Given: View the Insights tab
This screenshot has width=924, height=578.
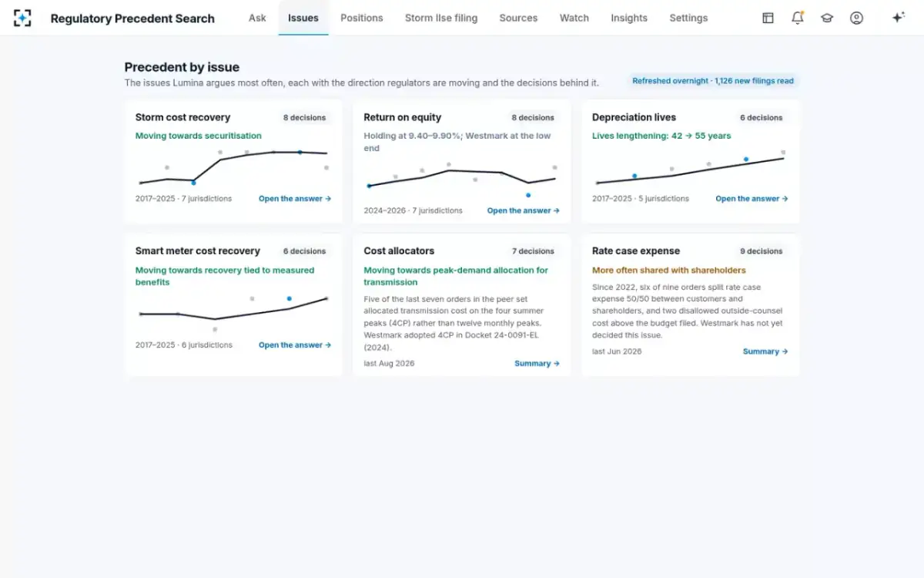Looking at the screenshot, I should [629, 18].
